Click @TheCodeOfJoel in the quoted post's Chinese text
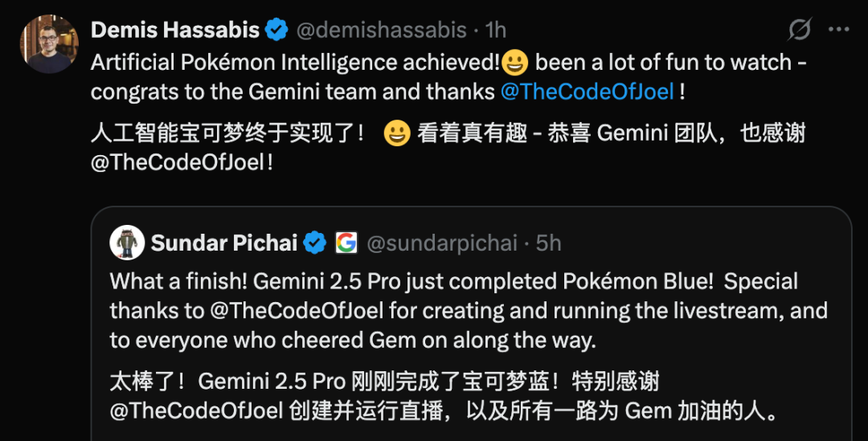The width and height of the screenshot is (868, 441). [x=197, y=410]
